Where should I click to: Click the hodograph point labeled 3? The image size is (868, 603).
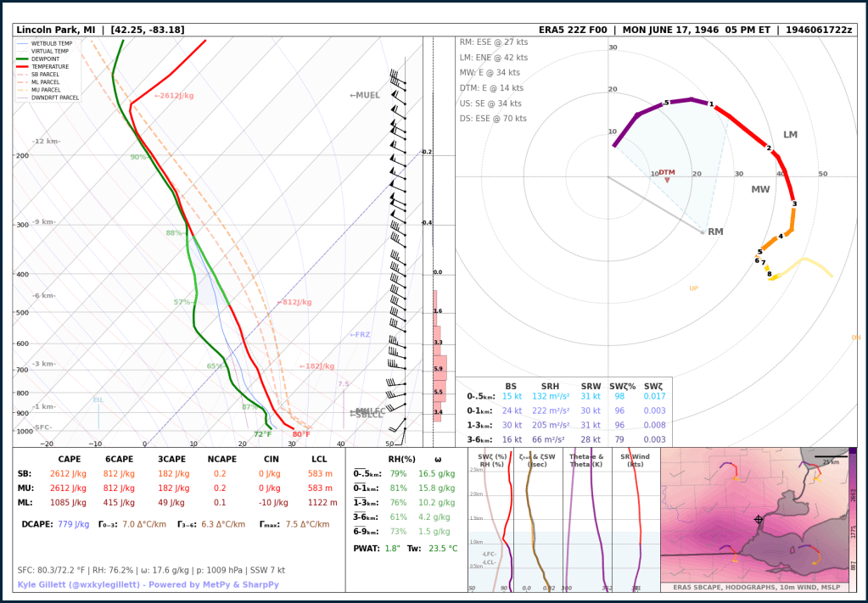click(794, 204)
